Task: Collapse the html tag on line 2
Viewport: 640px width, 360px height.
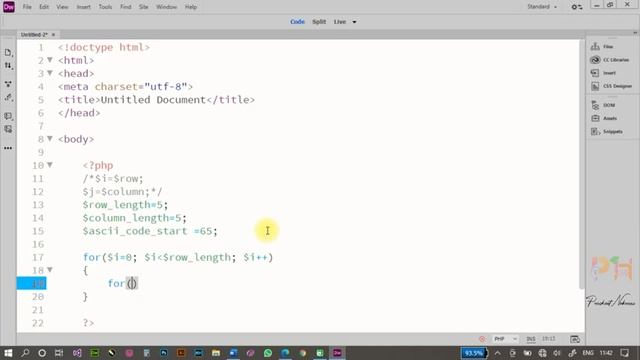Action: point(50,60)
